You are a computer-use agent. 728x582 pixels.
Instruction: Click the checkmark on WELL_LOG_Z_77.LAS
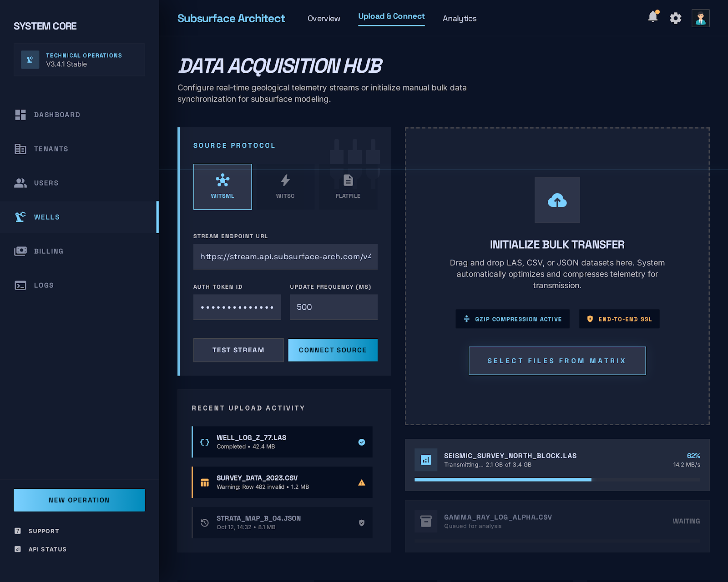(362, 442)
